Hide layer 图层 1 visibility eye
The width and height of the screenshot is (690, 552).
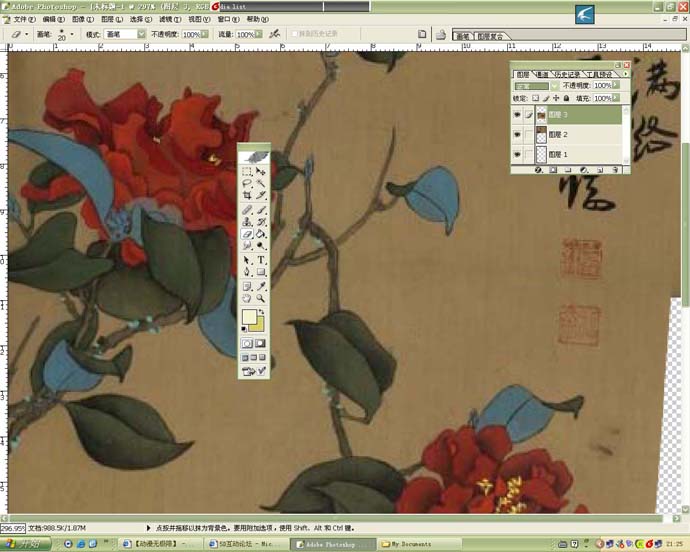(x=517, y=154)
